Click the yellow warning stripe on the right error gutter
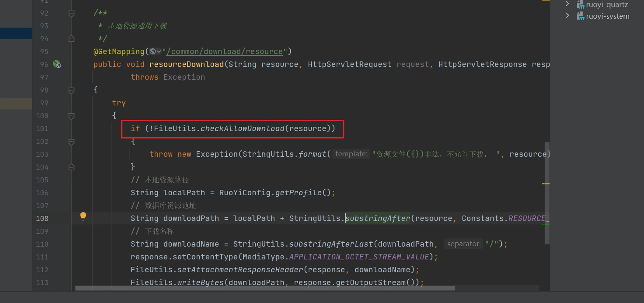The height and width of the screenshot is (303, 644). (x=546, y=184)
